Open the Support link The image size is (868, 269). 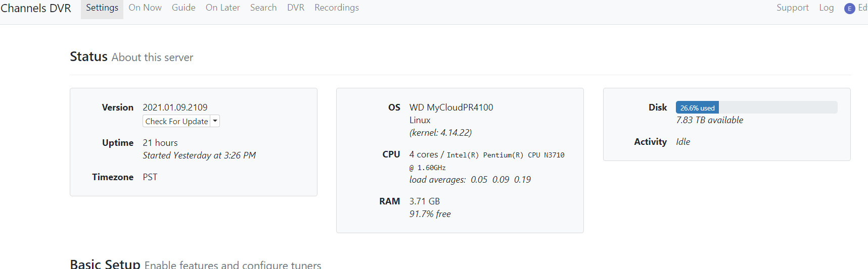(793, 8)
